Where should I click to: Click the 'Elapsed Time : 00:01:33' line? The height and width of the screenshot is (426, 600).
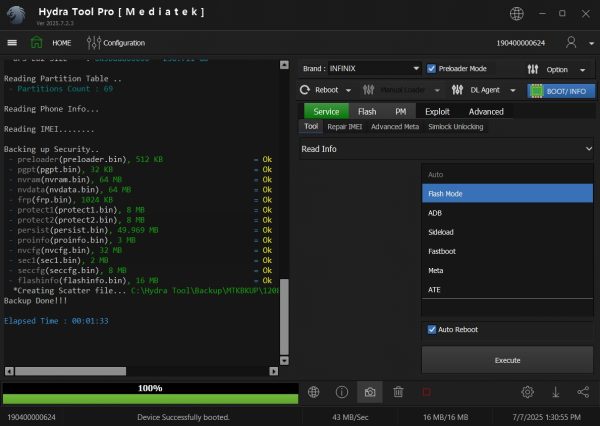click(56, 321)
